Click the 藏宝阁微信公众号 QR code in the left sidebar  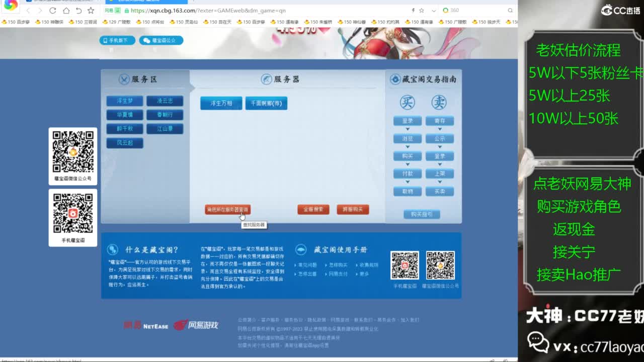tap(73, 151)
